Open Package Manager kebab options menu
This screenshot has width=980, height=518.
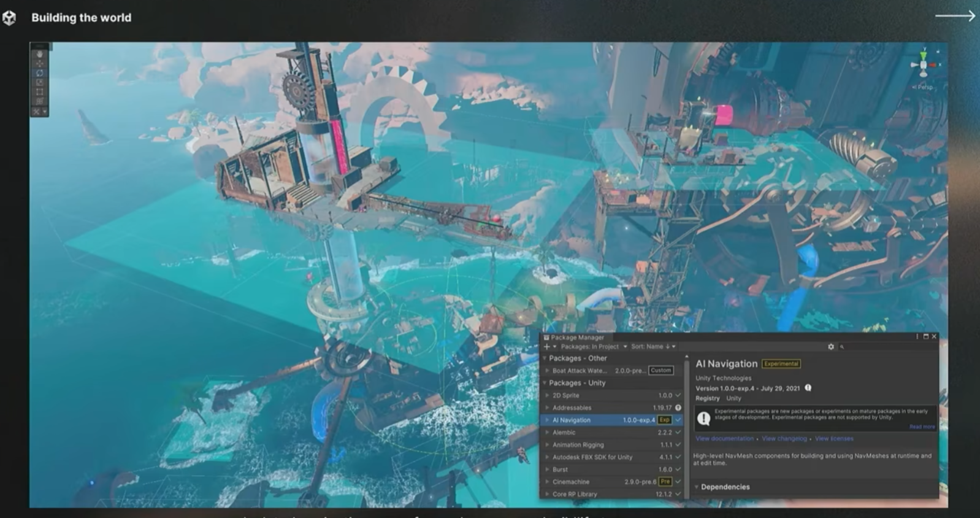pos(917,336)
